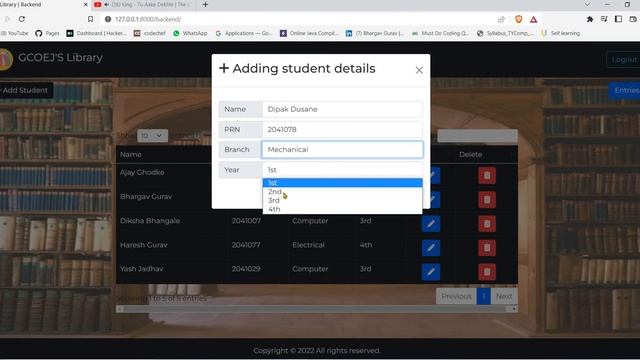Screen dimensions: 640x360
Task: Reload the browser page
Action: [22, 19]
